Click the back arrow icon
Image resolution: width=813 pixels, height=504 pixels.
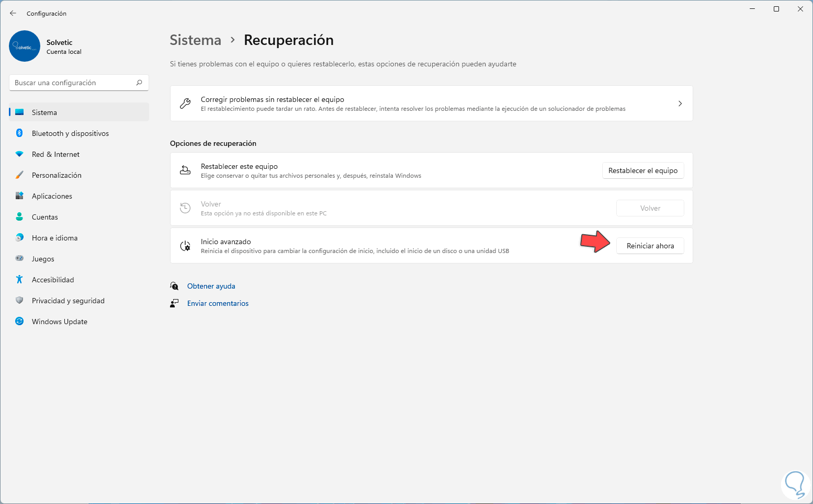13,13
